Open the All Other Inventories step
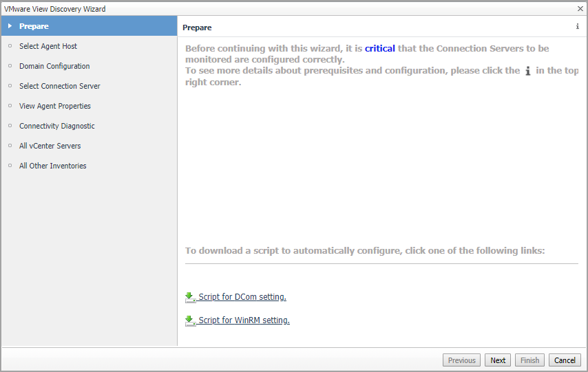The width and height of the screenshot is (588, 372). (53, 166)
